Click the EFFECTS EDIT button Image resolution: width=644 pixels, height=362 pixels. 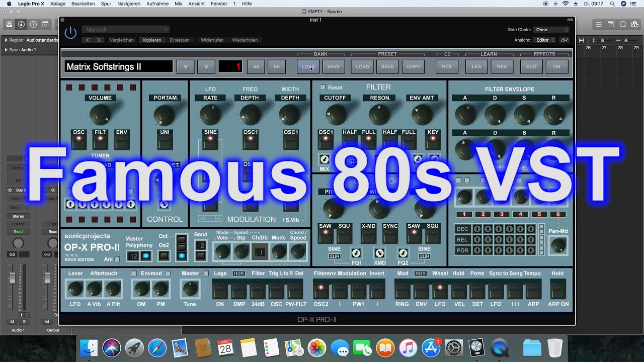(531, 66)
